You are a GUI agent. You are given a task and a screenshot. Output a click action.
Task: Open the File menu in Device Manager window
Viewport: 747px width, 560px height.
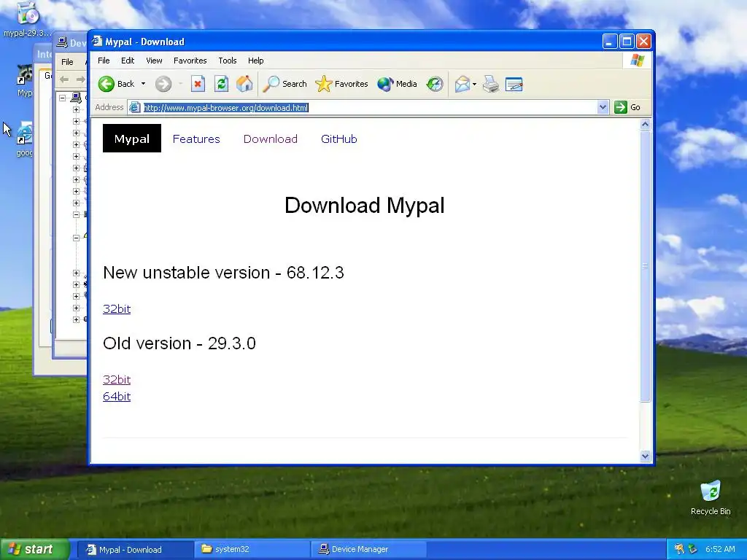tap(67, 62)
